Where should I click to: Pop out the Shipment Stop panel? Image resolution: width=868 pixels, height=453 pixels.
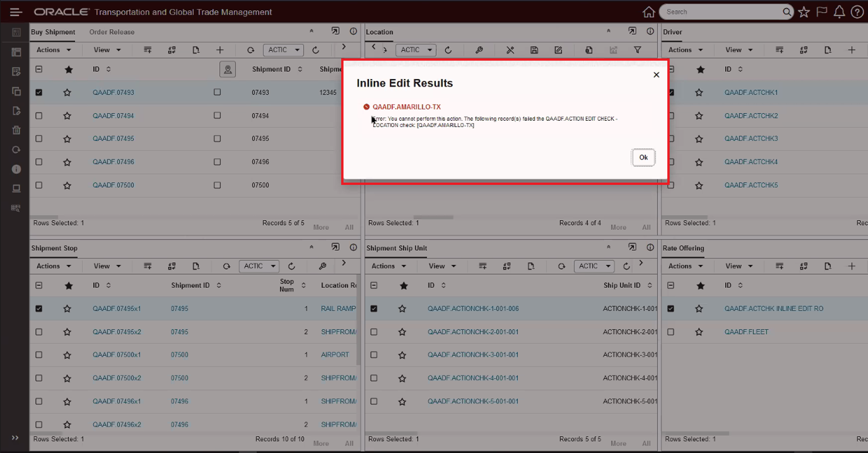(x=335, y=247)
